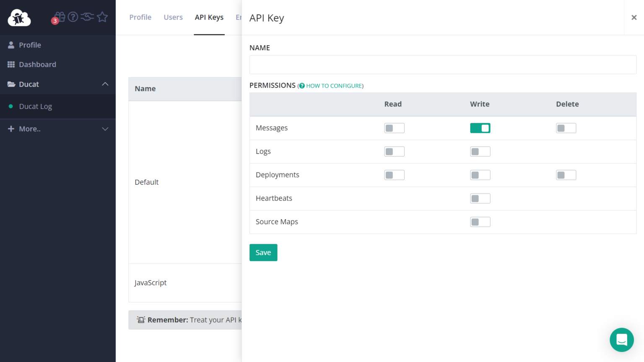Close the API Key panel with the X
This screenshot has height=362, width=644.
pos(634,17)
